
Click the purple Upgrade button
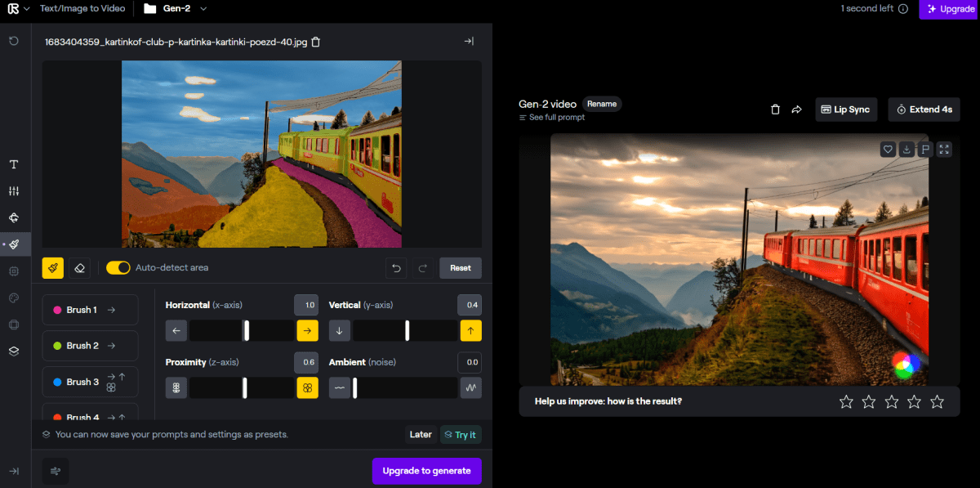(949, 9)
